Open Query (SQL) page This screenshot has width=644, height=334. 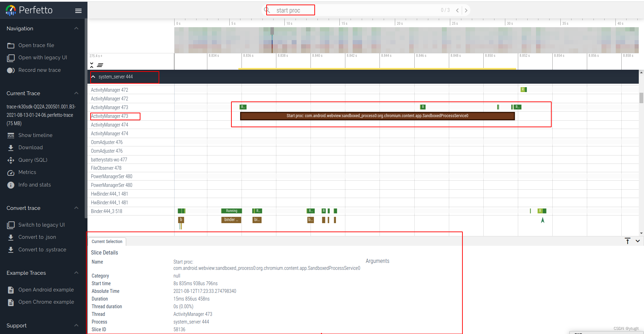tap(33, 160)
